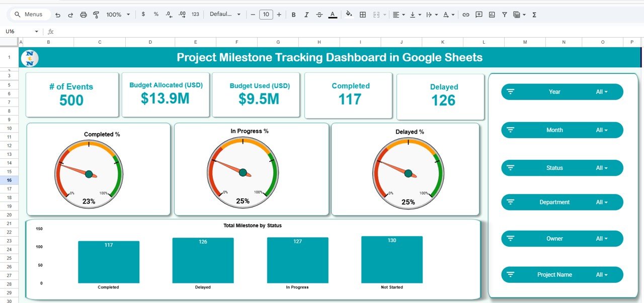Toggle italic formatting
644x303 pixels.
[306, 15]
